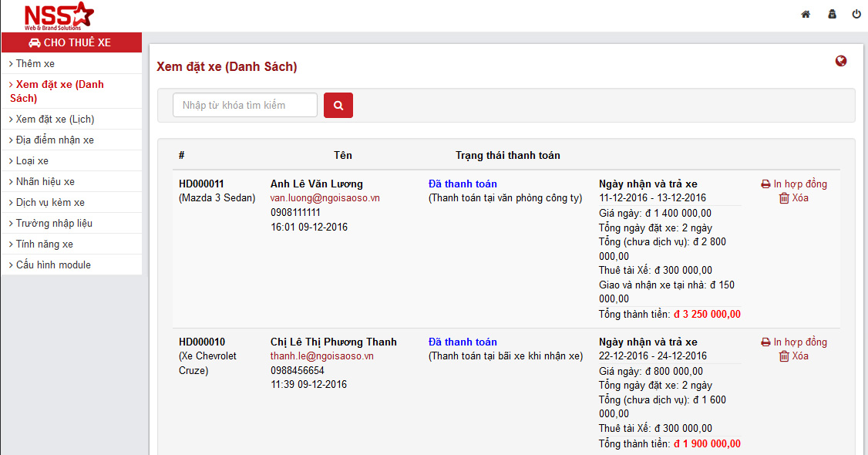This screenshot has width=868, height=455.
Task: Go to Xem đặt xe (Lịch)
Action: [56, 119]
